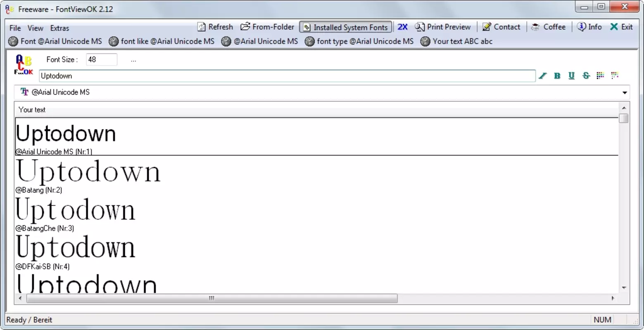Screen dimensions: 644x330
Task: Open Print Preview
Action: pos(443,27)
